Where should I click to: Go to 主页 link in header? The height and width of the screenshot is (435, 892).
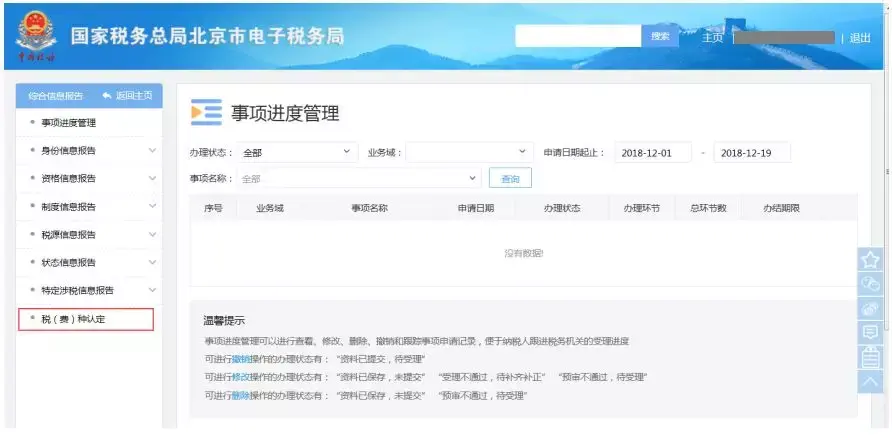[712, 38]
